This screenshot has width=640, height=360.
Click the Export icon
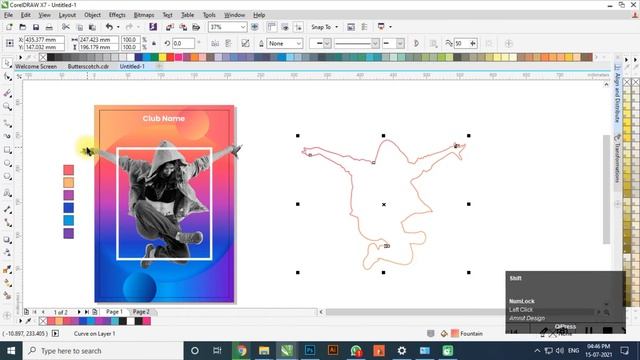(x=183, y=27)
